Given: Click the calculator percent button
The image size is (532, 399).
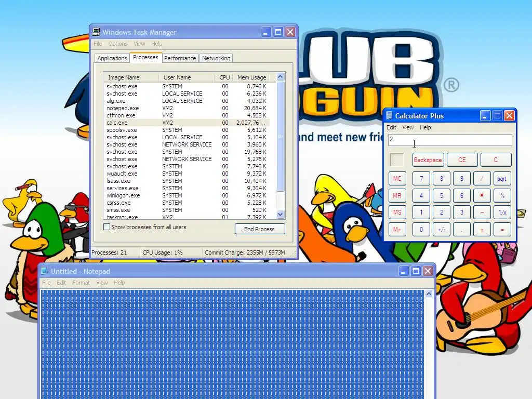Looking at the screenshot, I should click(502, 196).
